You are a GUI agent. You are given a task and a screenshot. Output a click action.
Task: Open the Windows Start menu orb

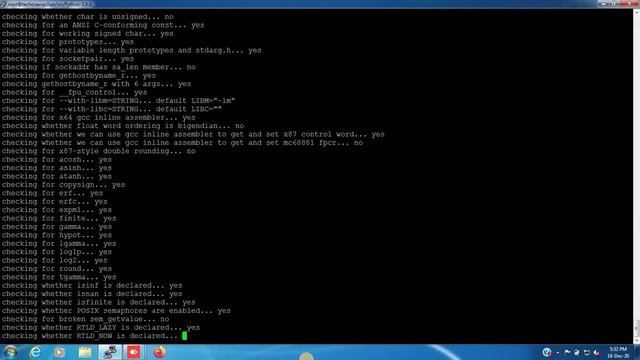coord(10,352)
